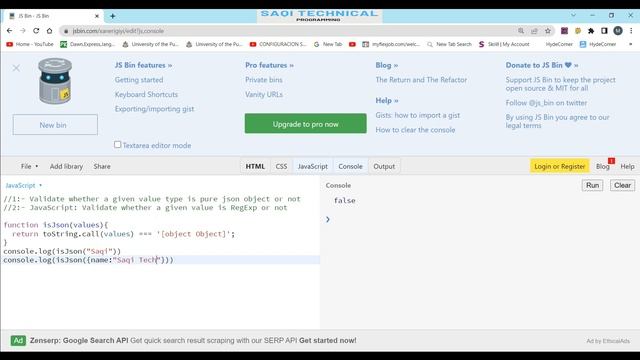640x360 pixels.
Task: Open the New Tab bookmark with Google icon
Action: pos(328,44)
